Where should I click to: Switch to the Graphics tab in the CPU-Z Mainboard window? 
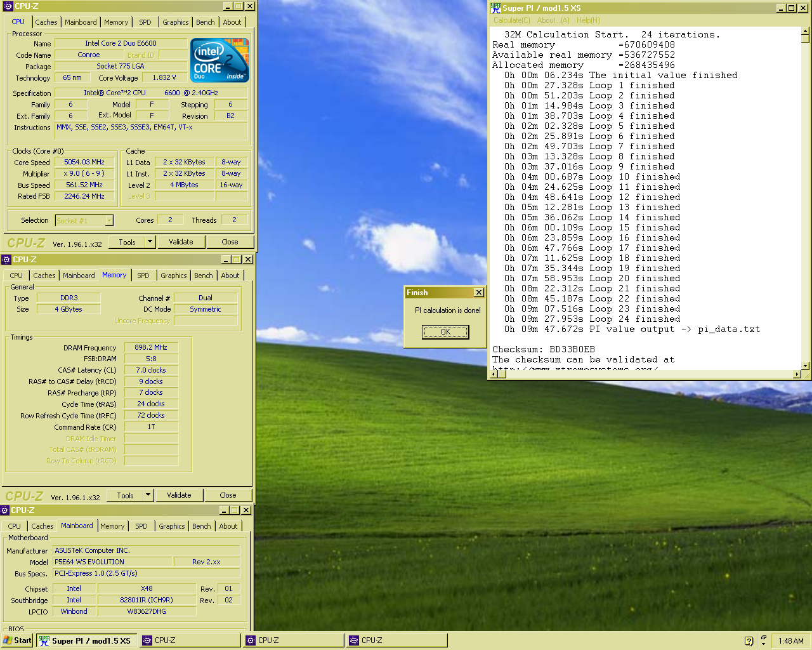click(172, 526)
